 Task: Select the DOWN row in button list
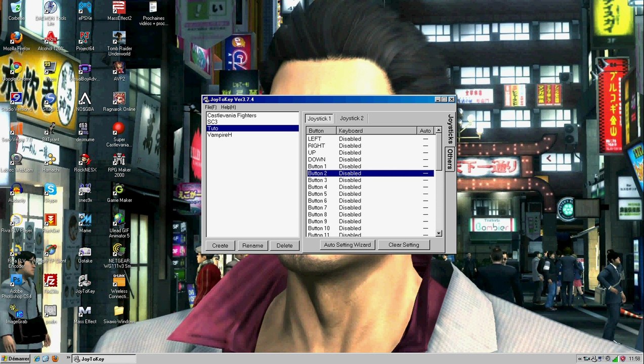[370, 159]
